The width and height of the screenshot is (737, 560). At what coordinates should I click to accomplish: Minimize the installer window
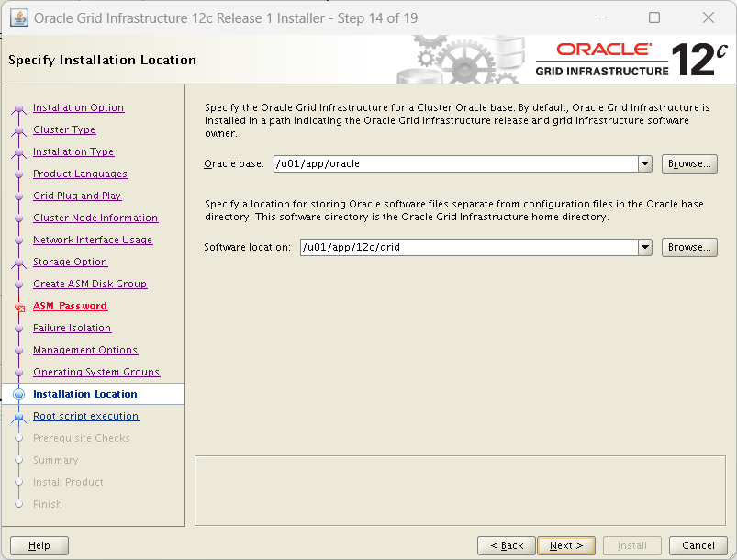601,17
